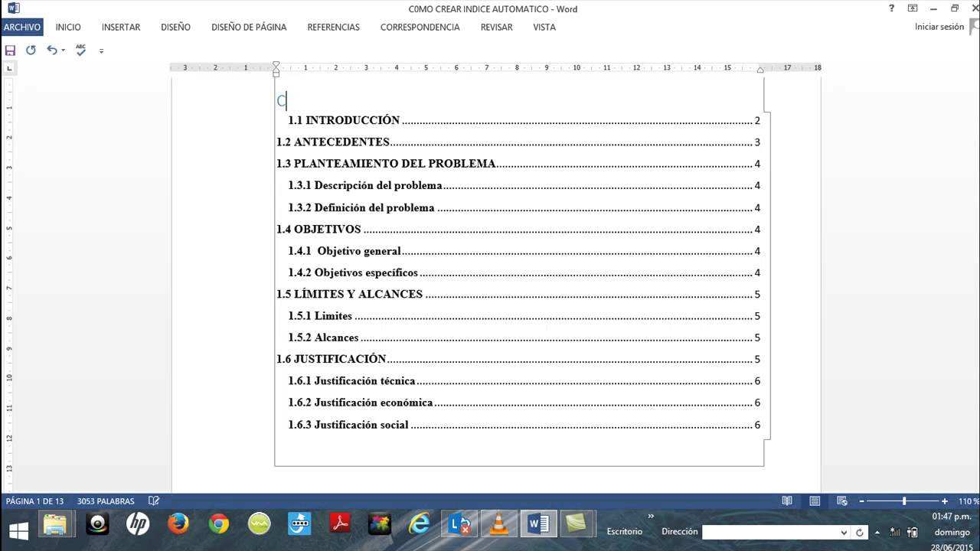980x551 pixels.
Task: Launch Google Chrome from the taskbar
Action: [x=219, y=524]
